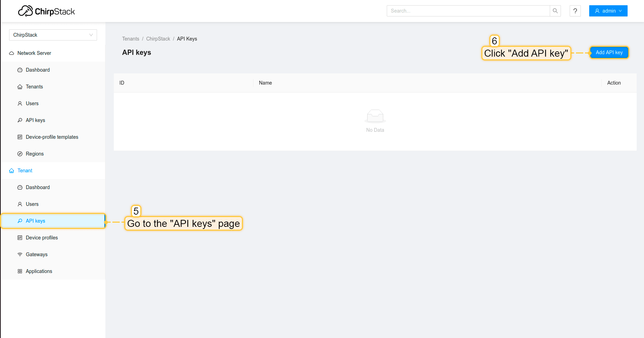Click the Applications grid icon in sidebar
The height and width of the screenshot is (338, 644).
(x=20, y=271)
